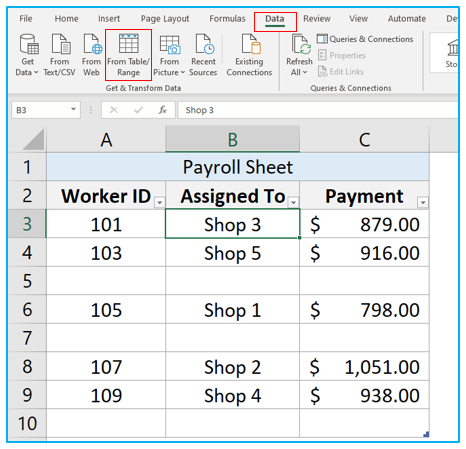Click the Insert Function fx button
The height and width of the screenshot is (449, 466).
[162, 110]
